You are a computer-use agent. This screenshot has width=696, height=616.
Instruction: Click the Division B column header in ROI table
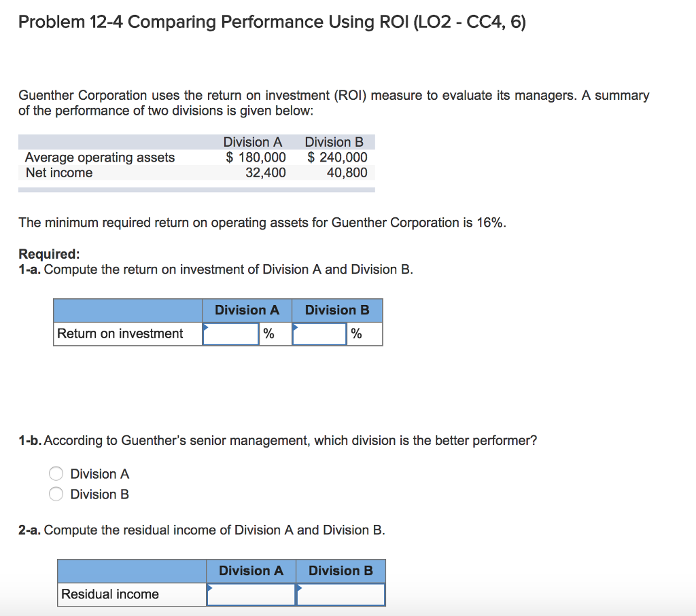pos(337,310)
